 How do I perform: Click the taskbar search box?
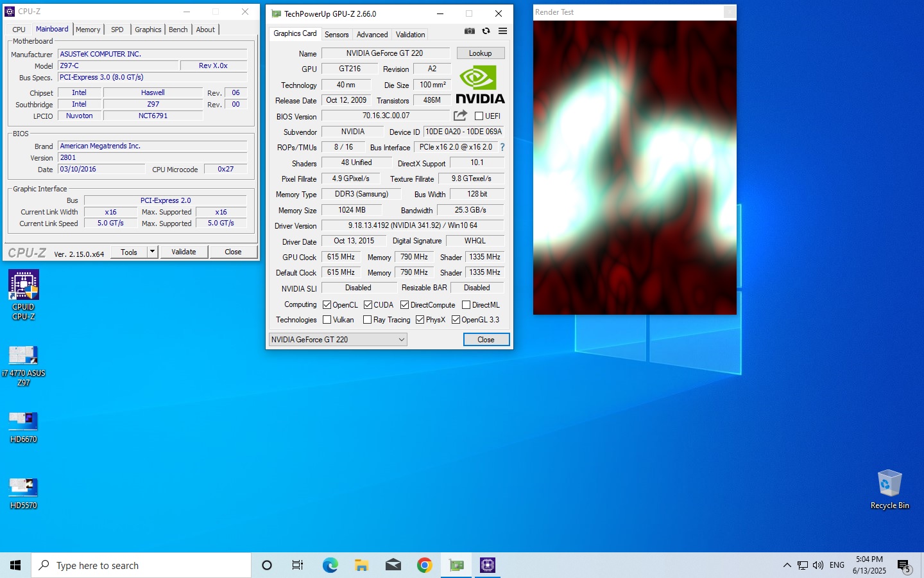(x=141, y=565)
